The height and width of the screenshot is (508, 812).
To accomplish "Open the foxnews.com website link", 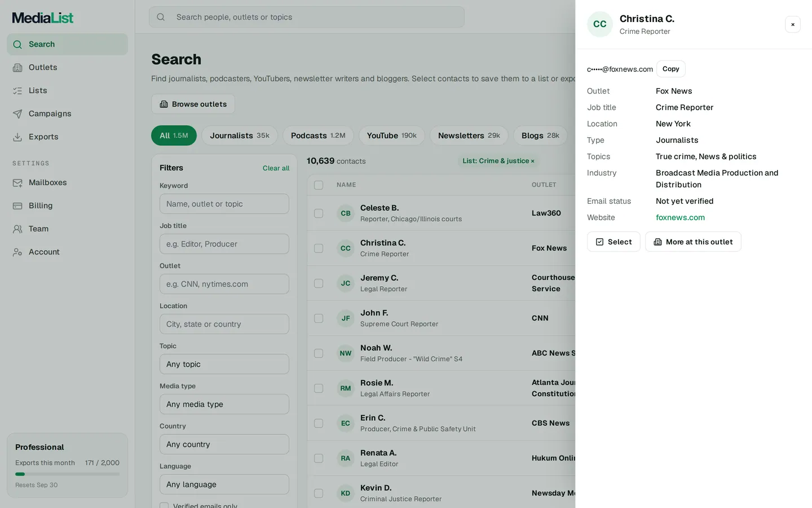I will click(x=680, y=217).
